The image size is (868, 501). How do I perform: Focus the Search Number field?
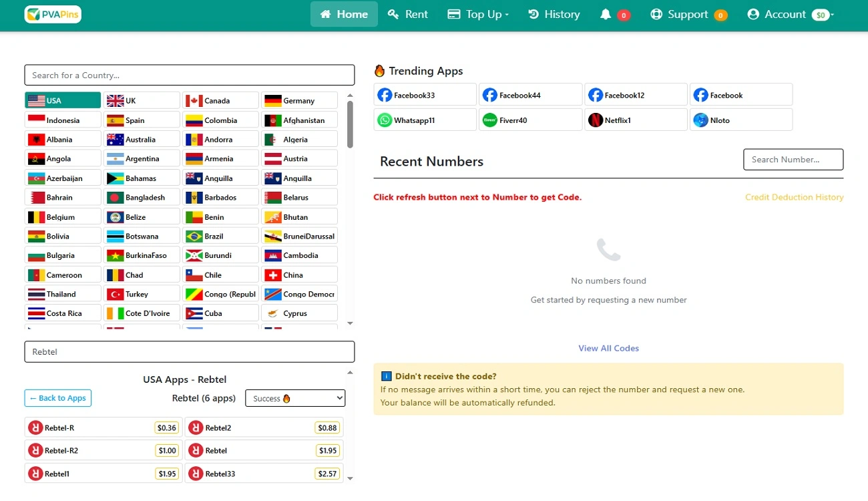[793, 160]
